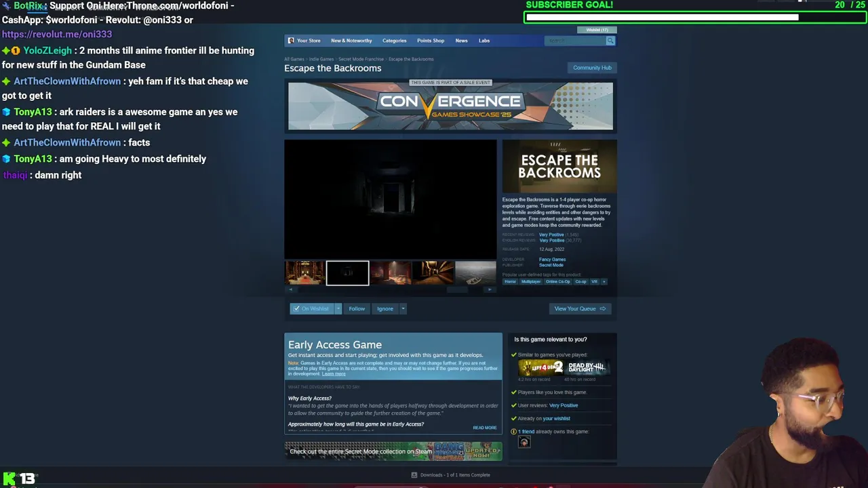Click the Fancy Games developer link
Screen dimensions: 868x488
[552, 260]
